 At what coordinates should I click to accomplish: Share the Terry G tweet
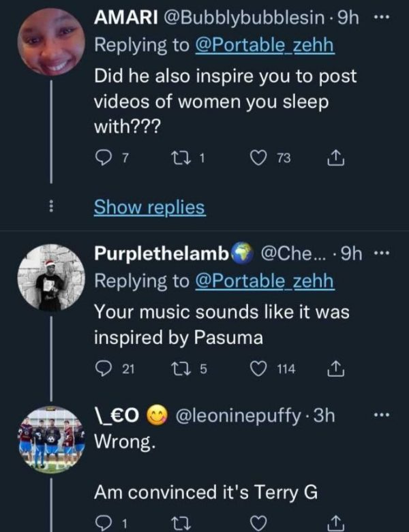[334, 524]
